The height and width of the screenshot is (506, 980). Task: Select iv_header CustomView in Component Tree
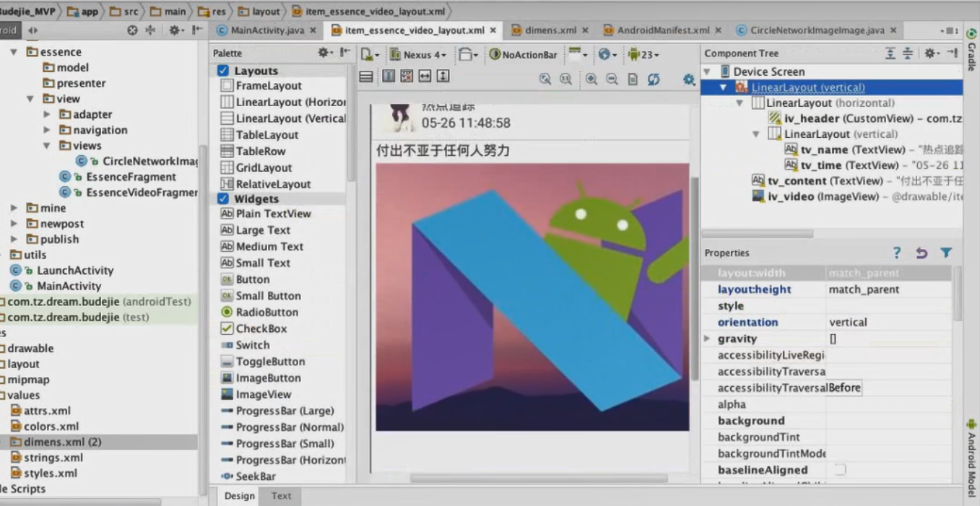point(866,118)
